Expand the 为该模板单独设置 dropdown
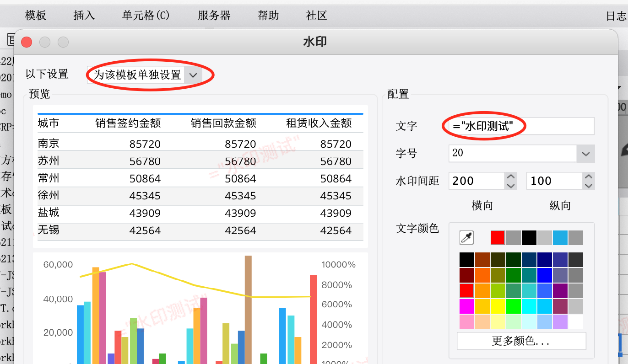The image size is (628, 364). coord(193,75)
